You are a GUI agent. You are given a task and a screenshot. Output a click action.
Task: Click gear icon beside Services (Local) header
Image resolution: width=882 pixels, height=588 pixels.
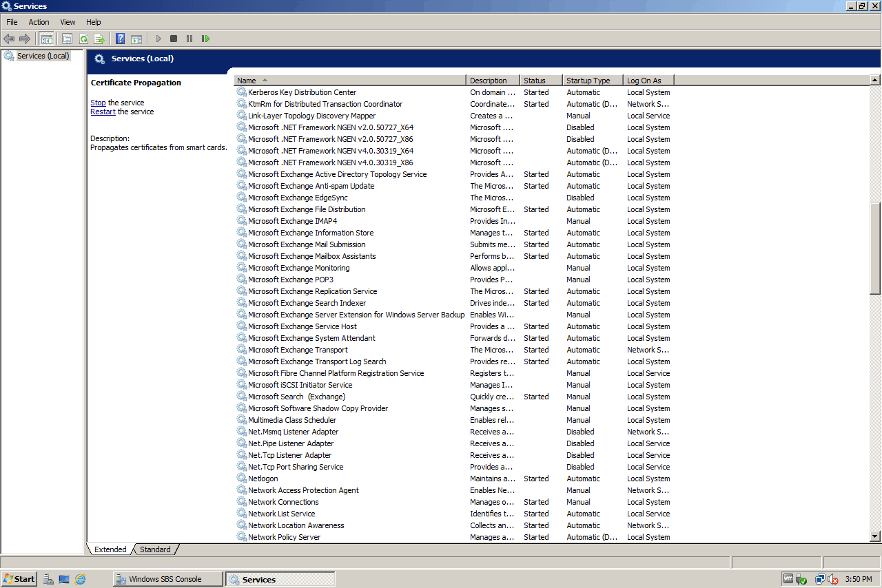pyautogui.click(x=100, y=59)
